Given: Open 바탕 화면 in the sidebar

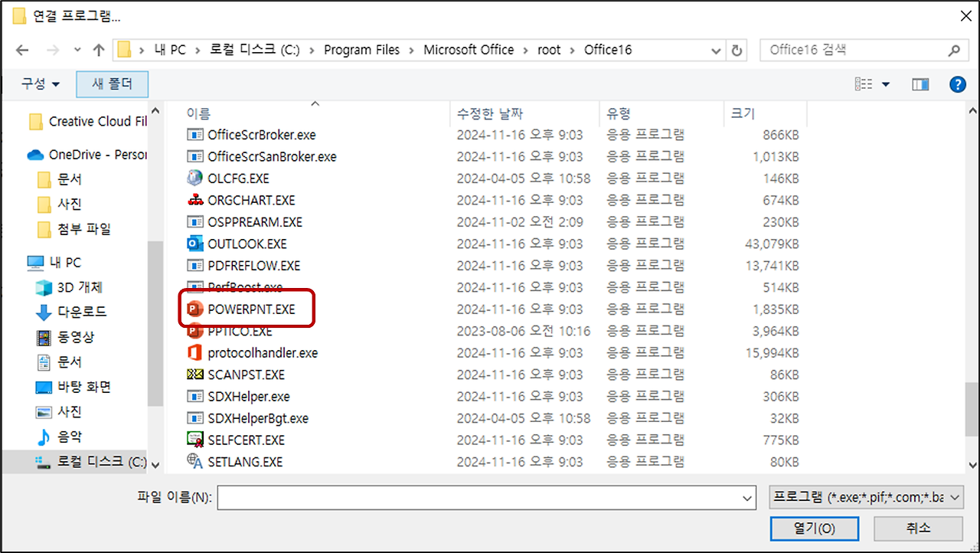Looking at the screenshot, I should 73,387.
